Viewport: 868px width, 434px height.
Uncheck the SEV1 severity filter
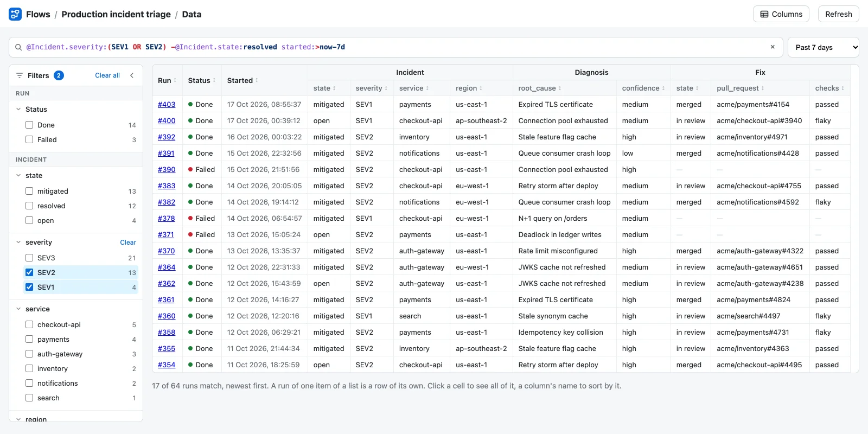click(x=29, y=287)
